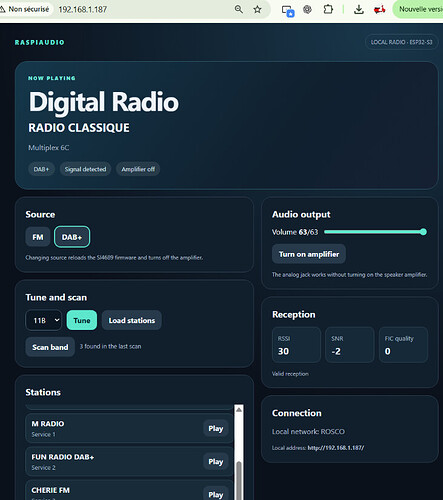Play the M RADIO station

coord(216,428)
